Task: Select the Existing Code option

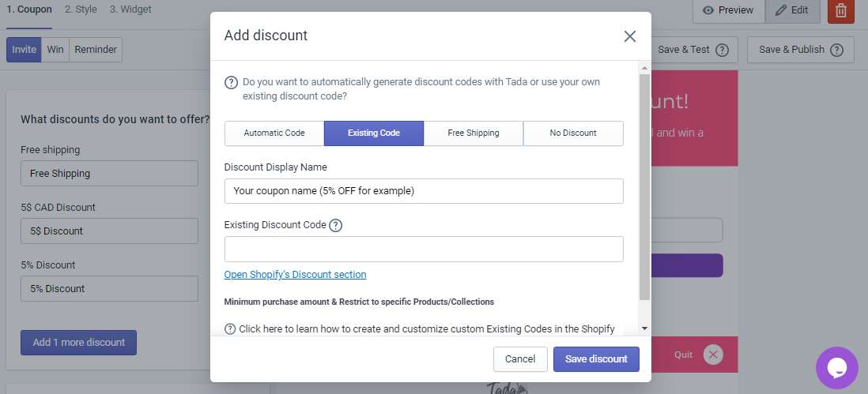Action: 374,133
